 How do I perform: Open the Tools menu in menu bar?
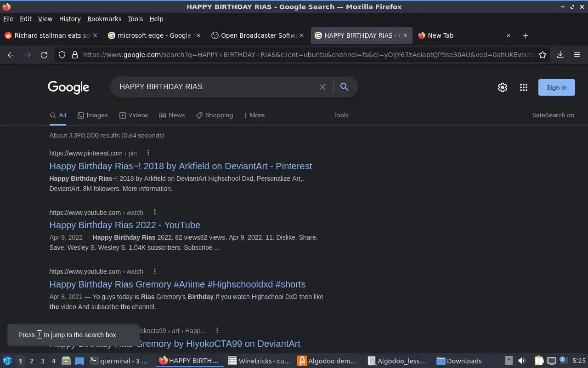pyautogui.click(x=136, y=19)
